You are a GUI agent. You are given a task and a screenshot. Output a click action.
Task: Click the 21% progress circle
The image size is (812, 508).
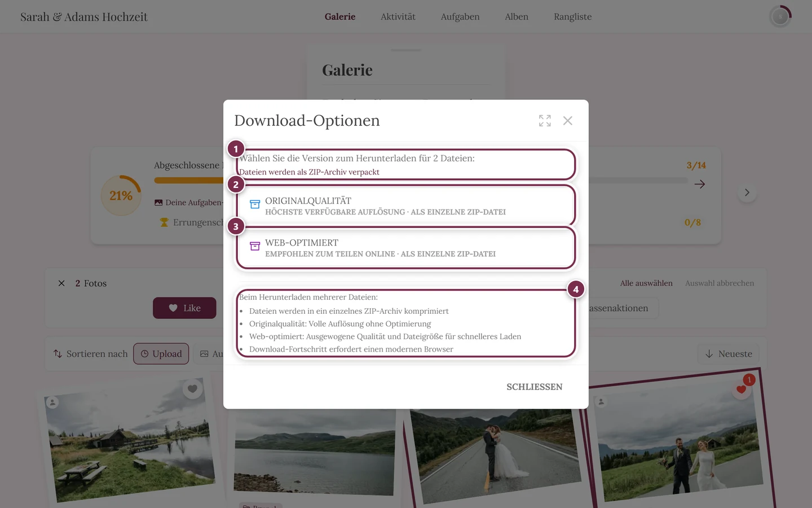tap(121, 195)
